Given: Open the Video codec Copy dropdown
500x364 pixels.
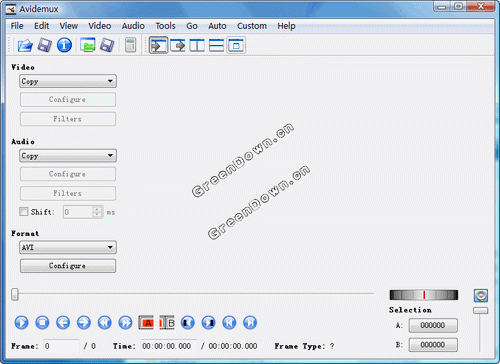Looking at the screenshot, I should click(68, 81).
